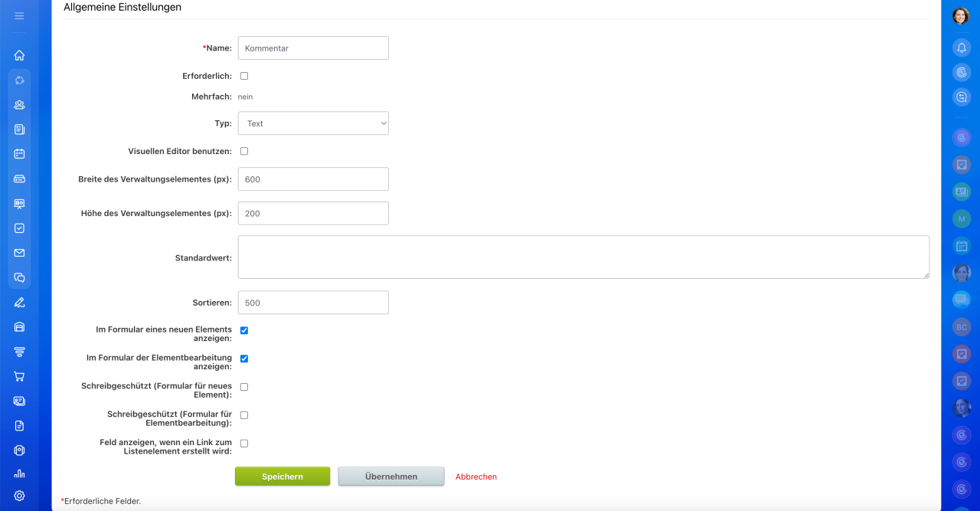Enable the Erforderlich checkbox
Viewport: 980px width, 511px height.
244,76
